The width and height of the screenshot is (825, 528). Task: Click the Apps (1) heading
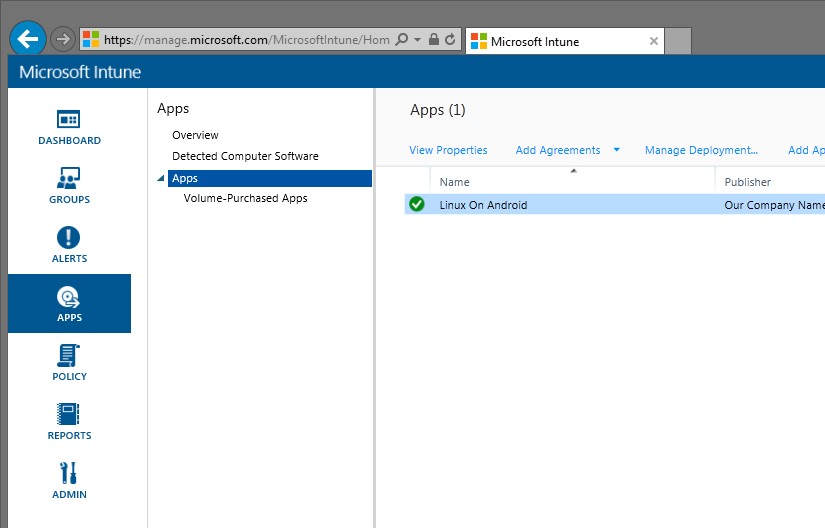tap(438, 110)
